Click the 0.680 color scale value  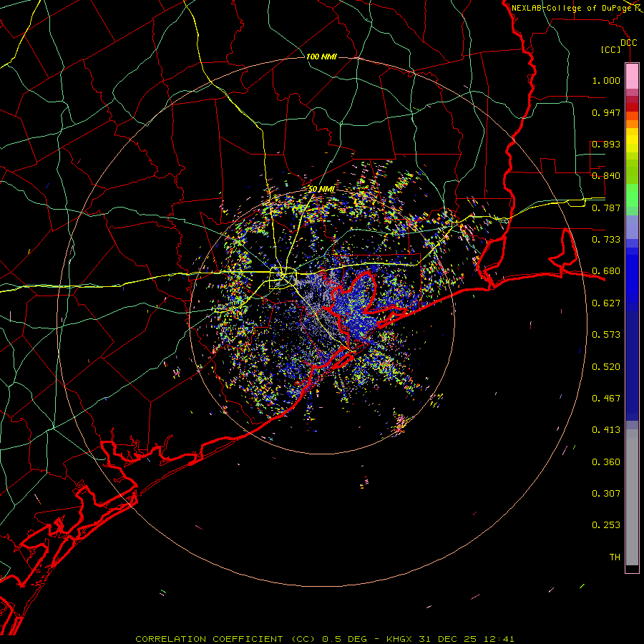[606, 271]
